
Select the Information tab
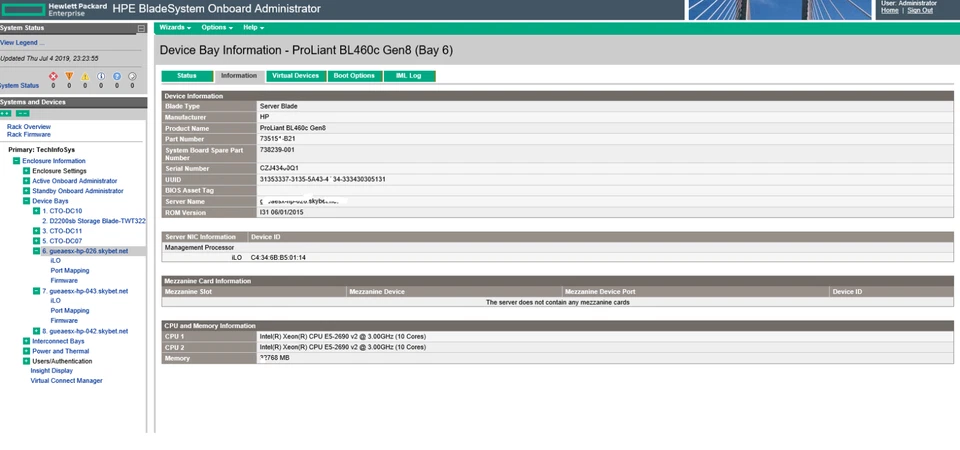click(239, 76)
